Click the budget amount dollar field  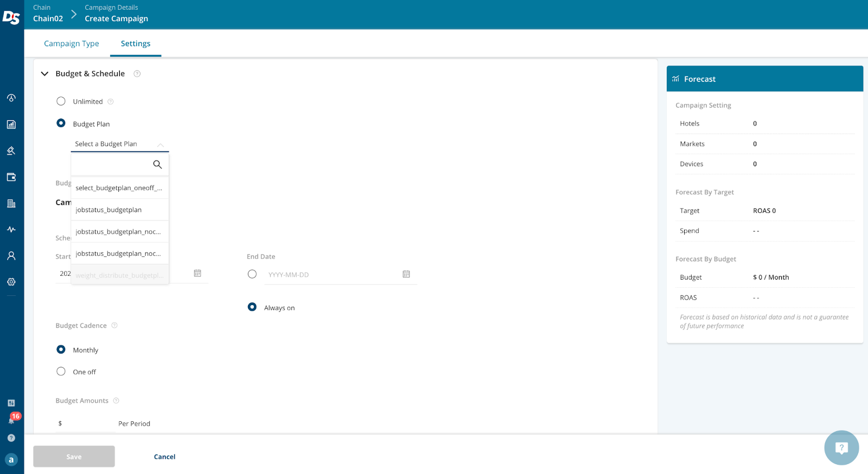(x=87, y=424)
